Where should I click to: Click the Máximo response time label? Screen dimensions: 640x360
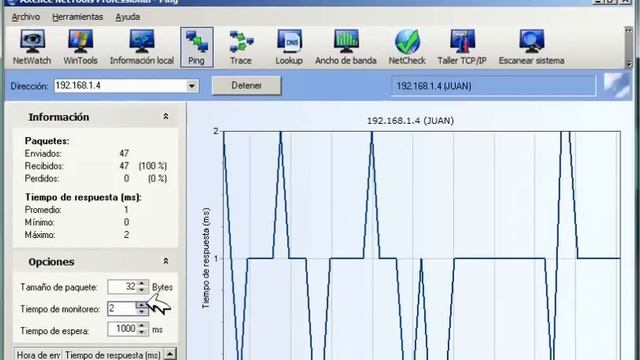(40, 235)
